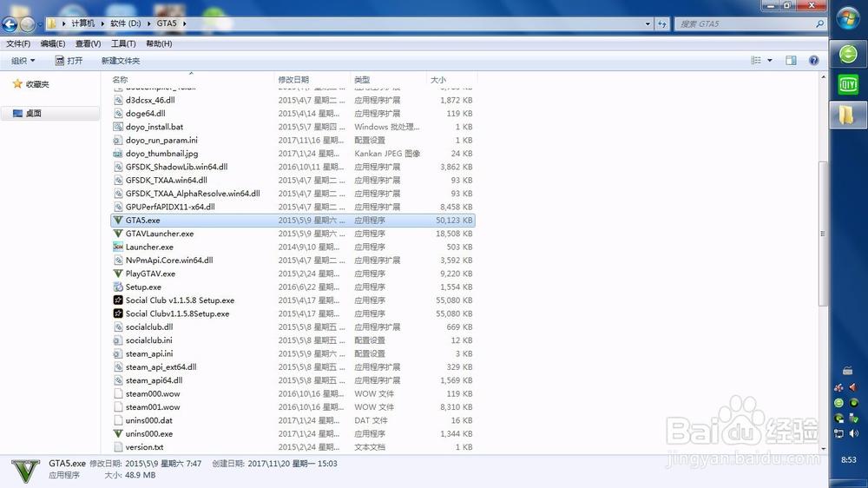This screenshot has width=868, height=488.
Task: Click the 计算机 breadcrumb segment
Action: pos(83,23)
